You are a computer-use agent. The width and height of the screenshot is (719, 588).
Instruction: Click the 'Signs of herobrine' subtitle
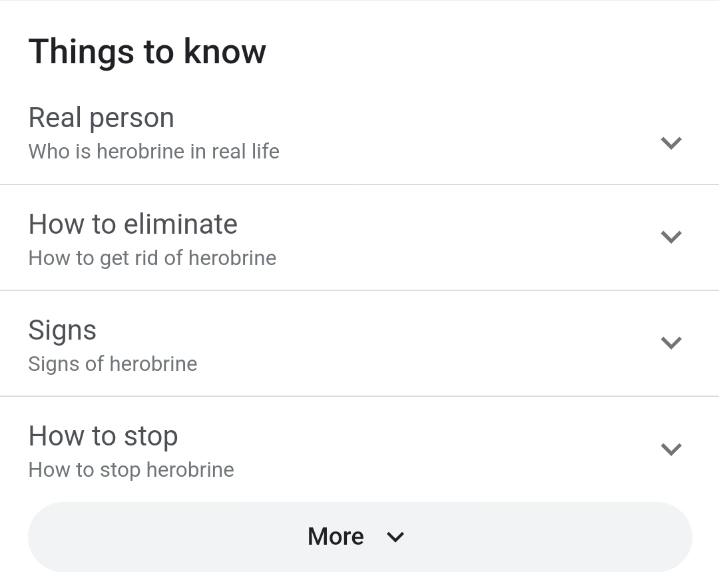pos(113,364)
